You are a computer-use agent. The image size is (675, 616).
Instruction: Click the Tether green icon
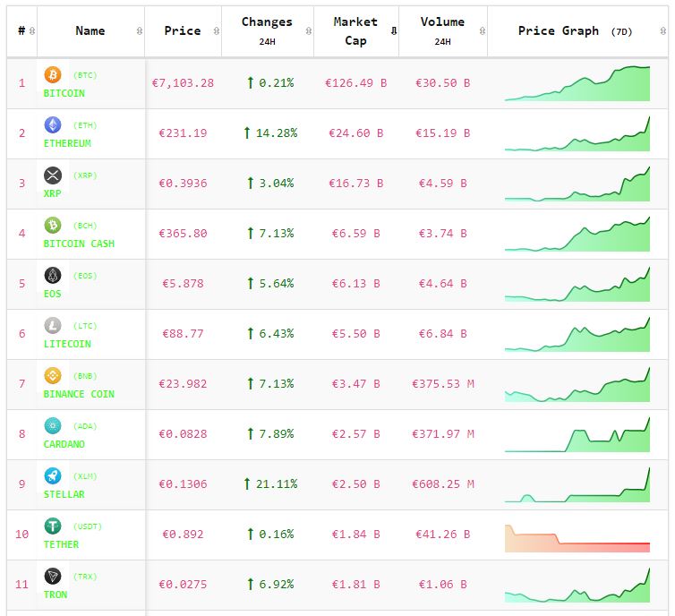(53, 526)
